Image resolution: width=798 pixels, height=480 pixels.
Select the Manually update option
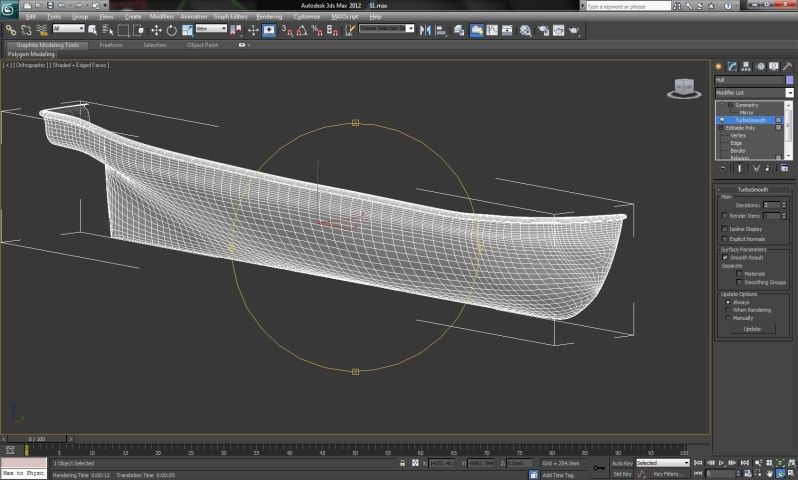pyautogui.click(x=728, y=318)
